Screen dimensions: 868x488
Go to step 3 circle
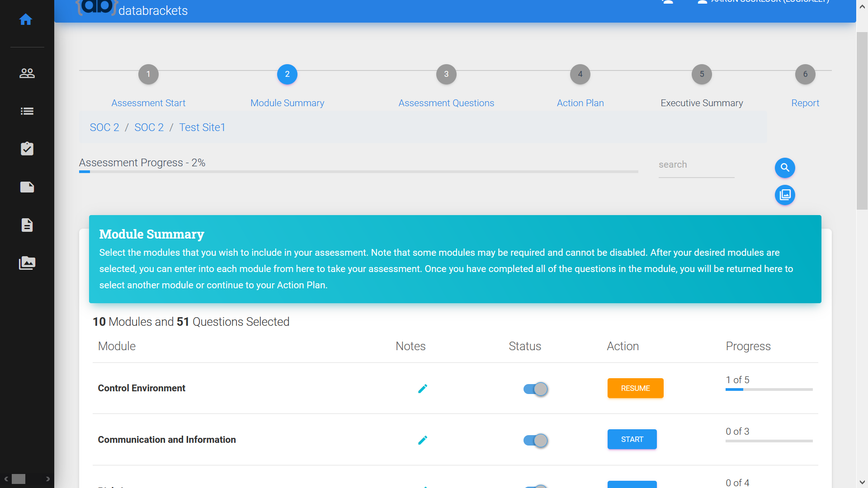coord(446,74)
